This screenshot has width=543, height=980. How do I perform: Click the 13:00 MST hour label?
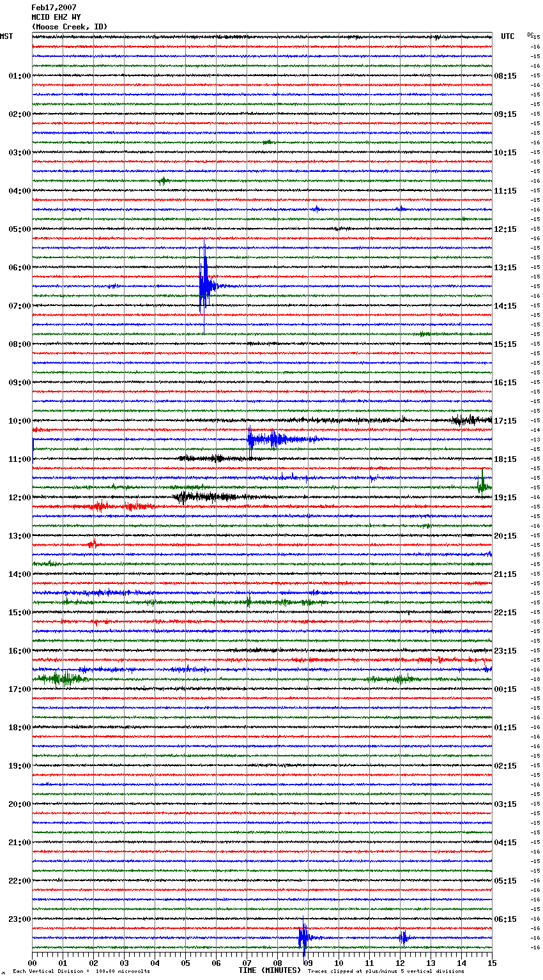20,536
